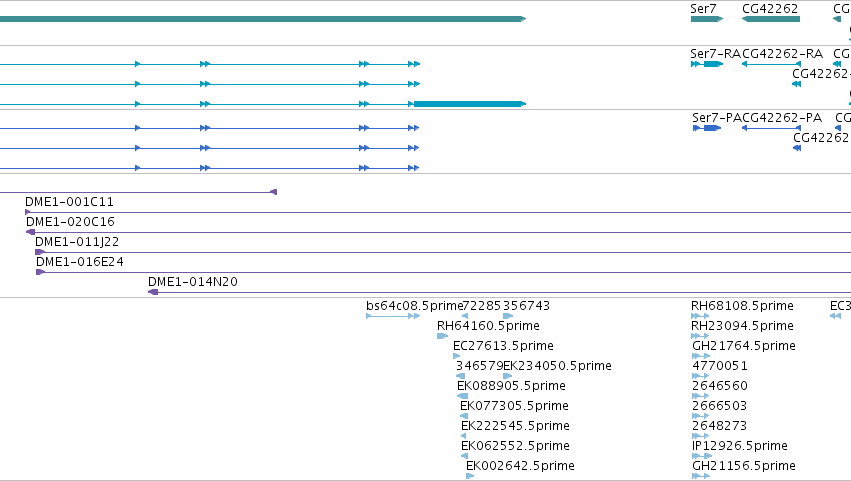Click the bs64c08.5prime EST arrow glyph
Viewport: 851px width, 481px height.
point(393,316)
